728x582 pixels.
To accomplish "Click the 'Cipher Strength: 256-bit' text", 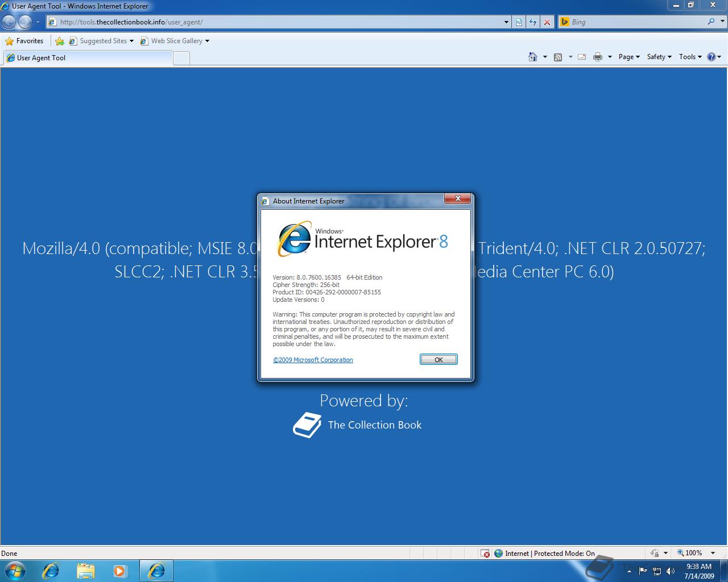I will 306,285.
